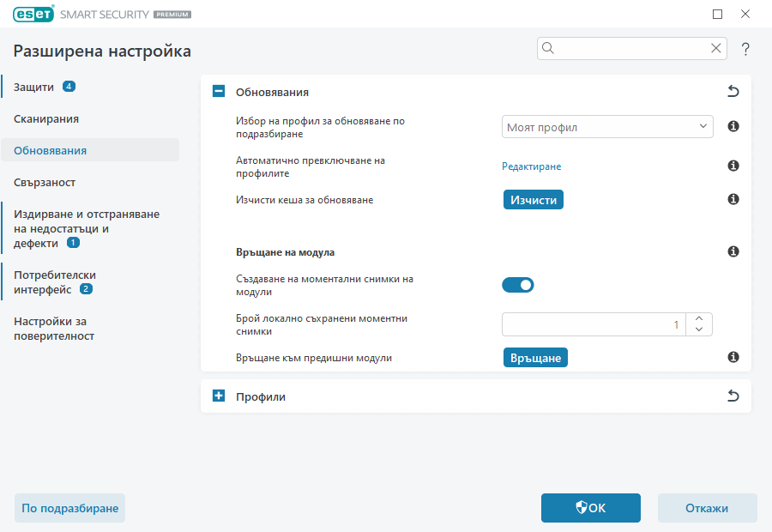Viewport: 772px width, 532px height.
Task: Click the revert icon next to Профили
Action: click(x=733, y=396)
